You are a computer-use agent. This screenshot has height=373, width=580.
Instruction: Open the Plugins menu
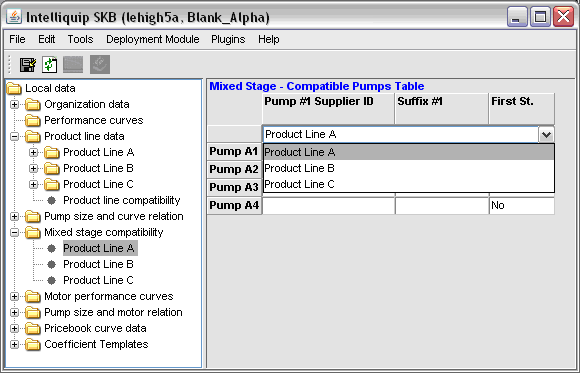click(x=228, y=39)
